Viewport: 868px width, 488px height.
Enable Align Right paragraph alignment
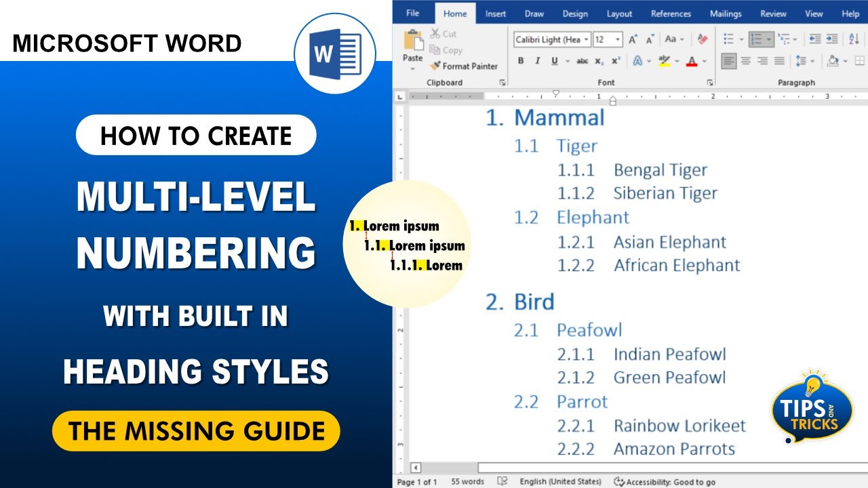pyautogui.click(x=762, y=61)
